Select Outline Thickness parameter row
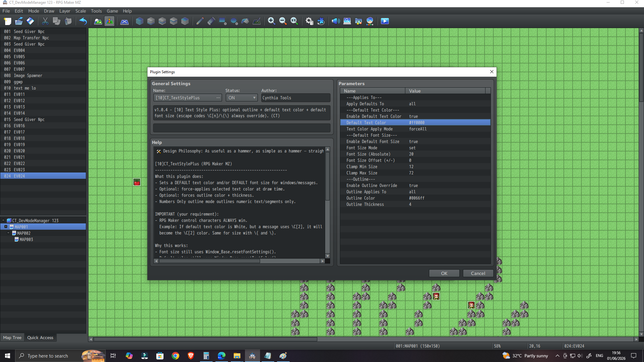Image resolution: width=644 pixels, height=362 pixels. pos(415,204)
